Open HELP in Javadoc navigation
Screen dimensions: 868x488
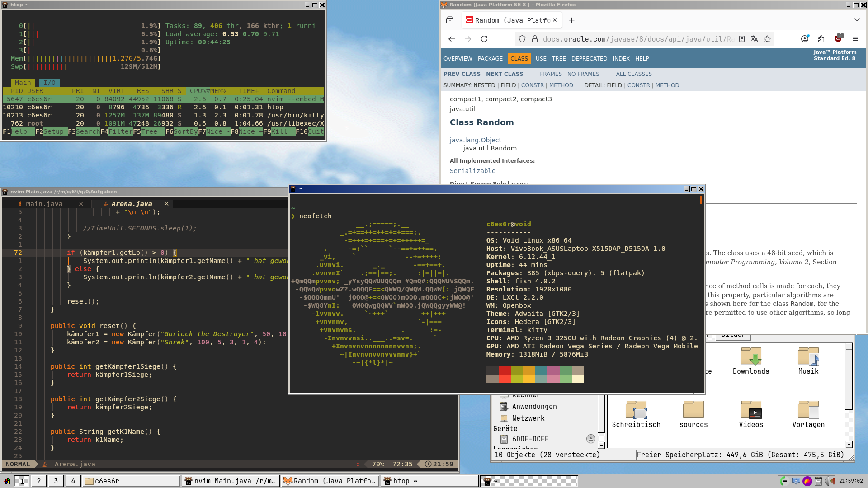(642, 59)
